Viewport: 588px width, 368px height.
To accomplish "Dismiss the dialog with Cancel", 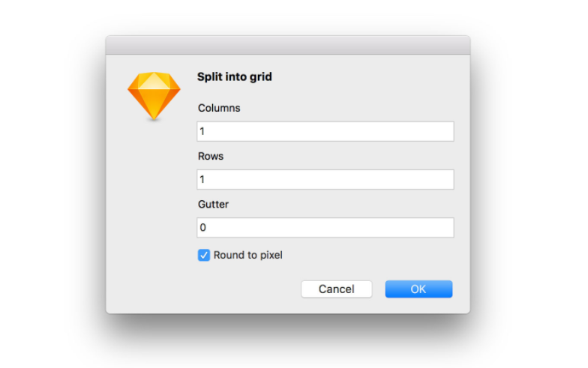I will [336, 289].
